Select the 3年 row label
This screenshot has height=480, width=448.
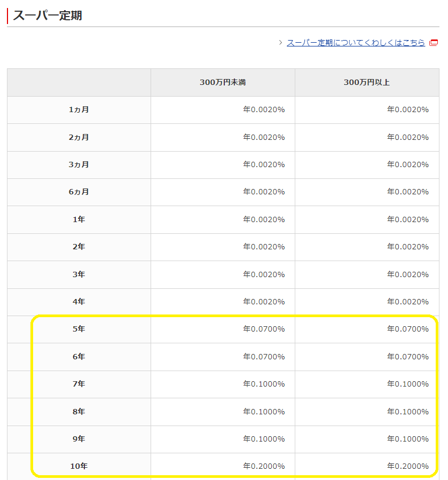78,274
